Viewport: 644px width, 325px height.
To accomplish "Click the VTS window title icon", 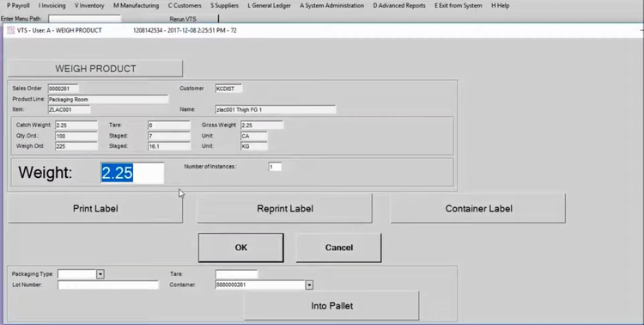I will (x=10, y=30).
